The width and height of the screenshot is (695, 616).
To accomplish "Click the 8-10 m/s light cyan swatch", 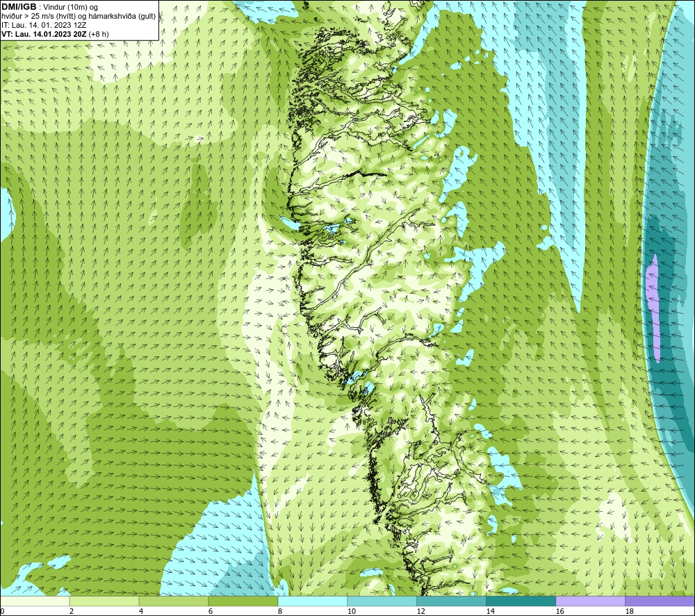I will pyautogui.click(x=313, y=601).
